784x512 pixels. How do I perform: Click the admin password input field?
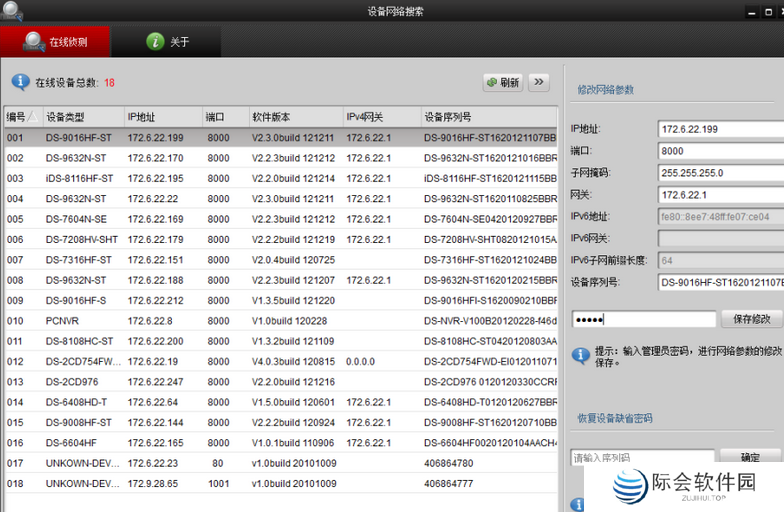point(643,319)
